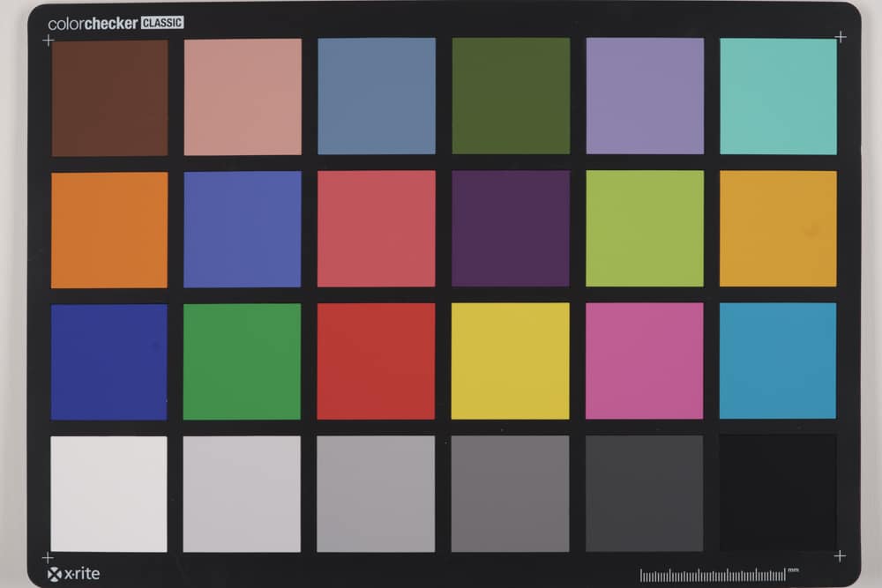Select the pure red patch
Viewport: 882px width, 588px height.
pyautogui.click(x=376, y=361)
